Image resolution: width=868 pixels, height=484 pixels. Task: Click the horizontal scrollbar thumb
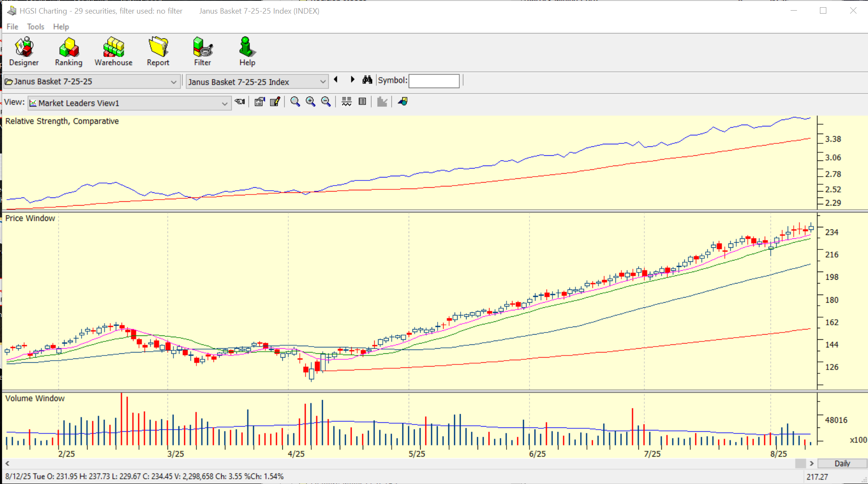800,464
